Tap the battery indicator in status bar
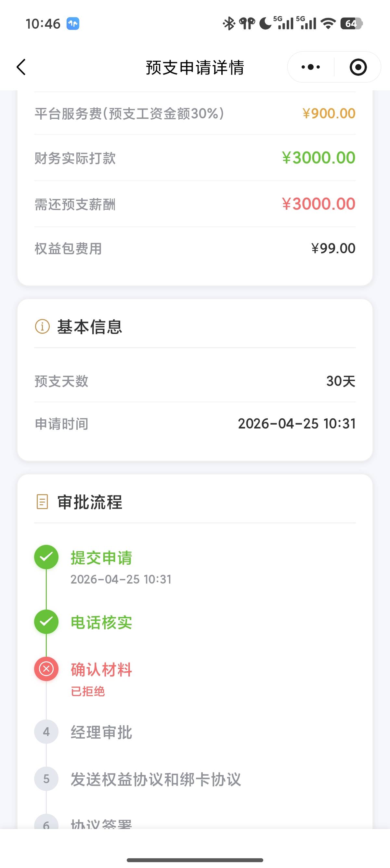The image size is (390, 868). 351,24
